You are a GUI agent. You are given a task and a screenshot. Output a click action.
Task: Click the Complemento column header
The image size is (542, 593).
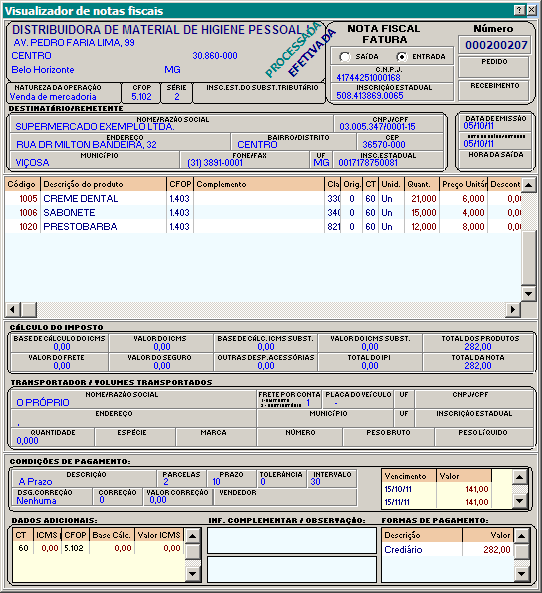click(259, 184)
